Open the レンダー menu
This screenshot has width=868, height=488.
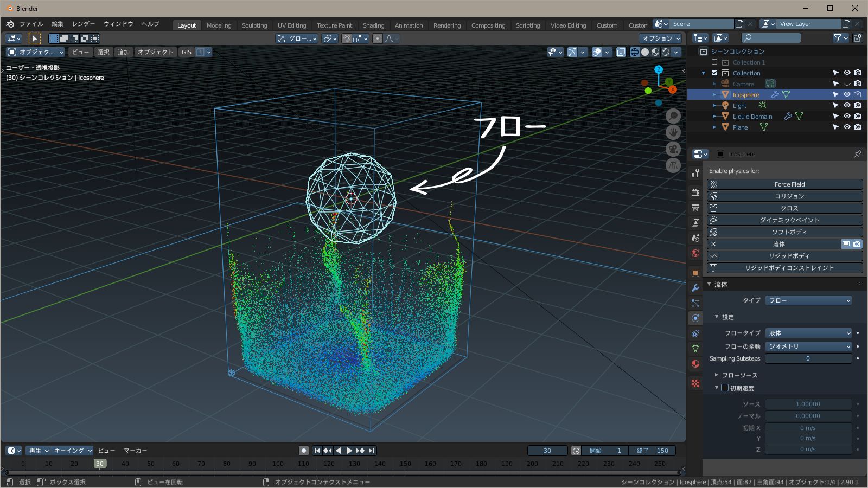click(84, 24)
